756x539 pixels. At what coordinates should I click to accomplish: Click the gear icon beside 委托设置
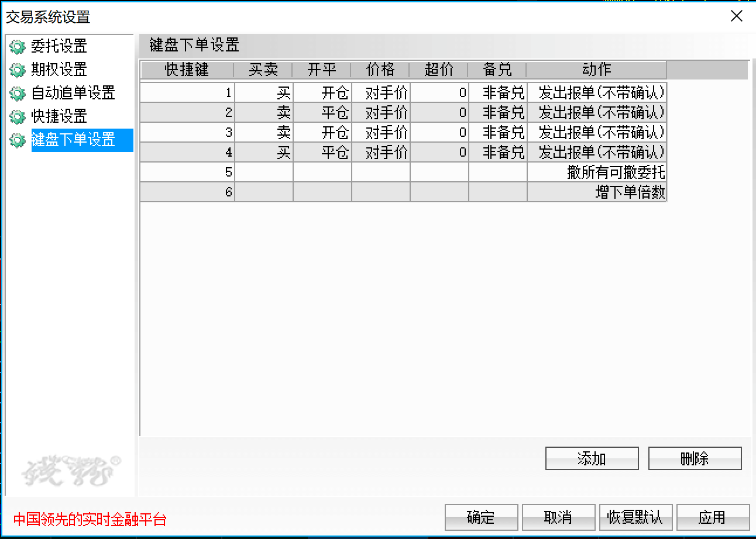pos(18,47)
